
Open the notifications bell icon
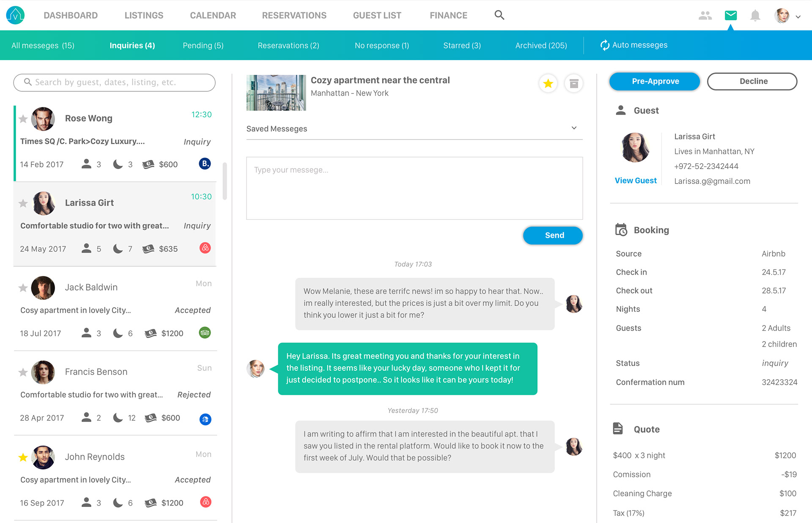pos(755,16)
